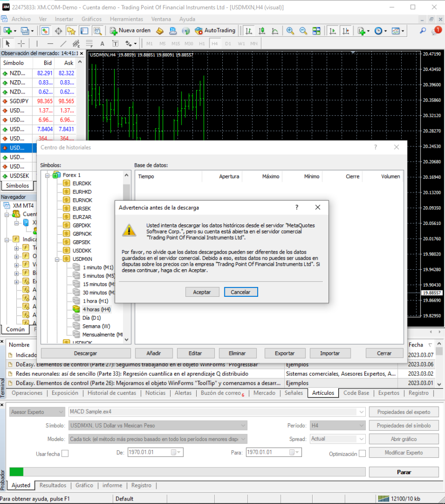This screenshot has height=504, width=445.
Task: Open the Archivo menu
Action: (x=21, y=19)
